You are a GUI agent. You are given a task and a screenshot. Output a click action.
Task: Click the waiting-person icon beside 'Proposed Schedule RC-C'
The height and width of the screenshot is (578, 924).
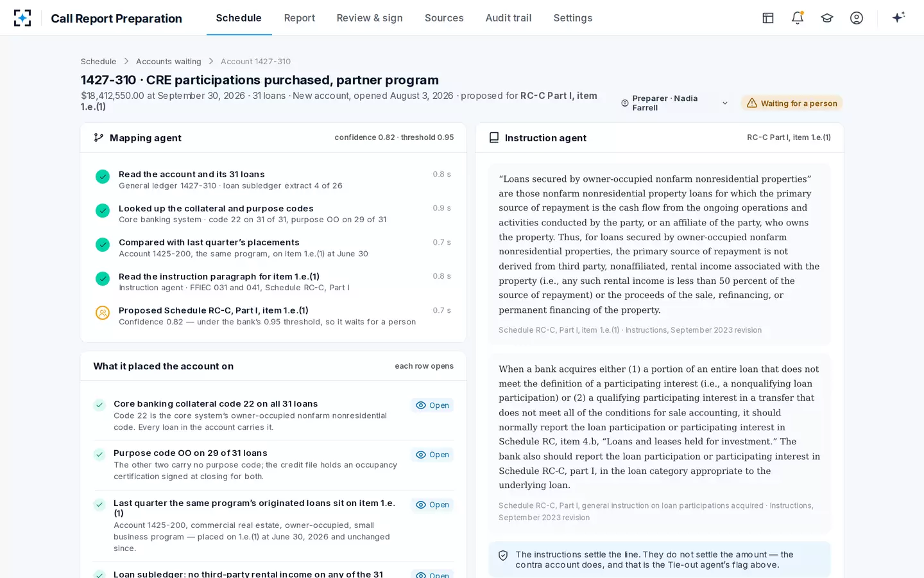coord(103,313)
